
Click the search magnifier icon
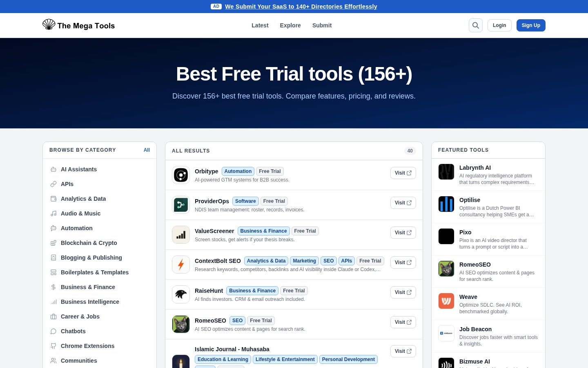pos(476,25)
